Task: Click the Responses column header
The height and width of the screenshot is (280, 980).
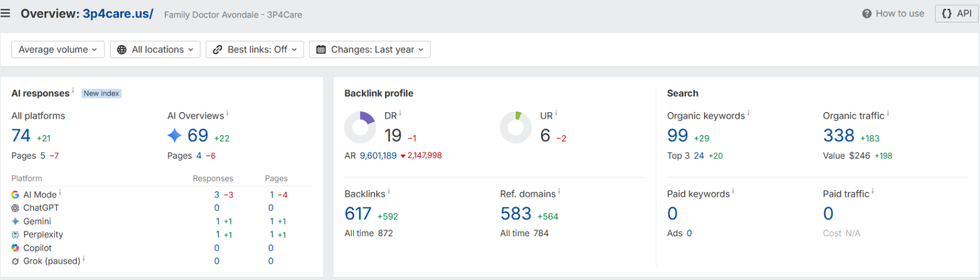Action: click(x=212, y=179)
